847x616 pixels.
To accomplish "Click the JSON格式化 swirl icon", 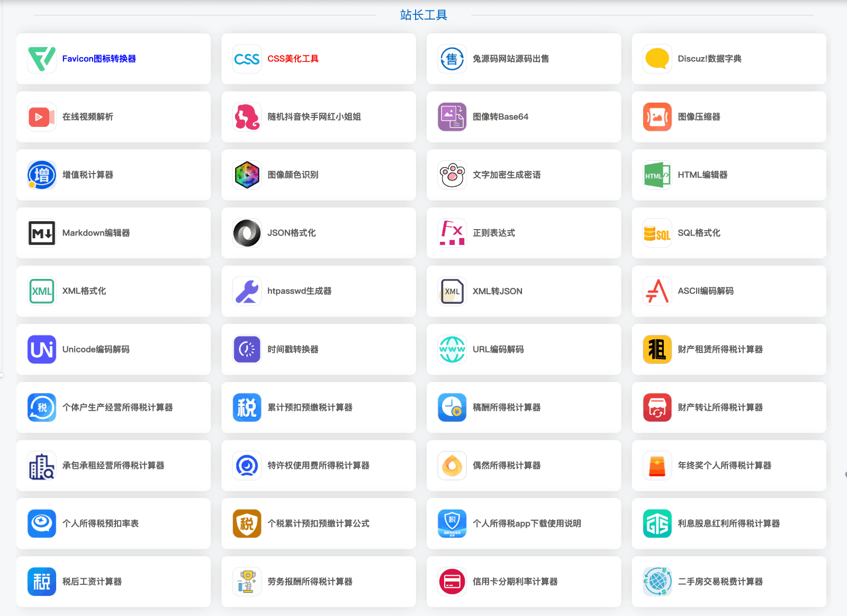I will (247, 233).
